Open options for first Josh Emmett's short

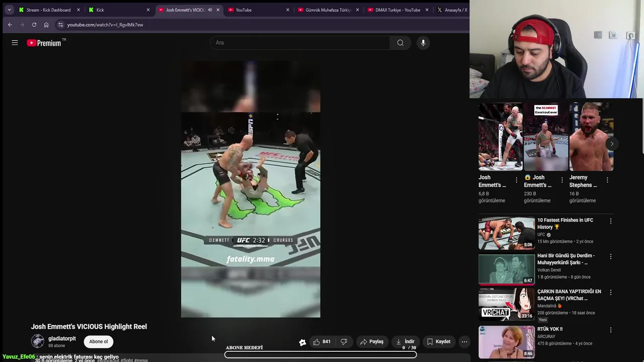coord(516,179)
